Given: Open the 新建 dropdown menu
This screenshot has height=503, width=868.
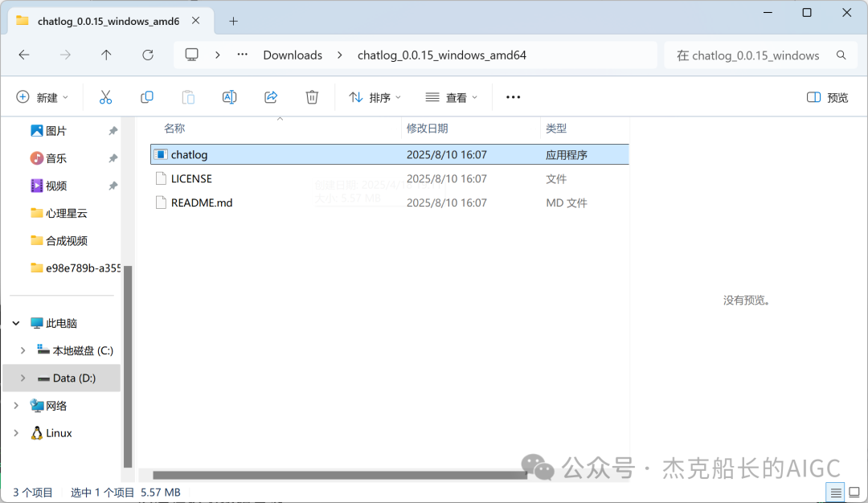Looking at the screenshot, I should coord(43,97).
